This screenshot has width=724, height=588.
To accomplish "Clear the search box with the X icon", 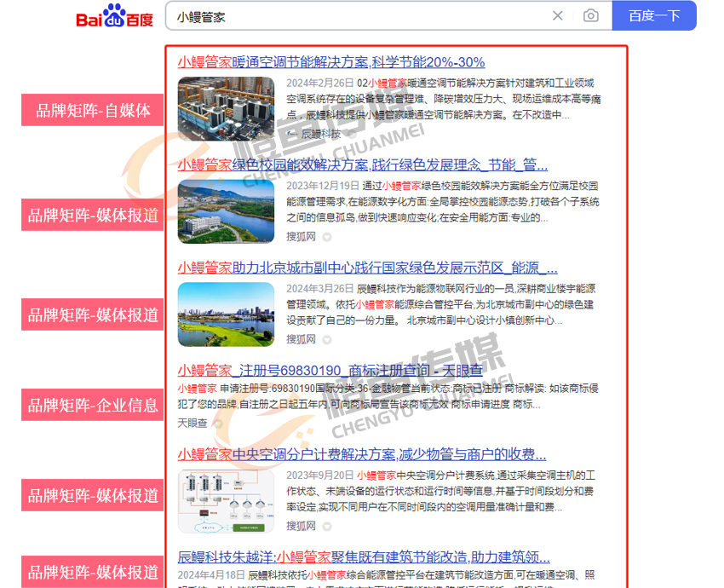I will pos(558,15).
